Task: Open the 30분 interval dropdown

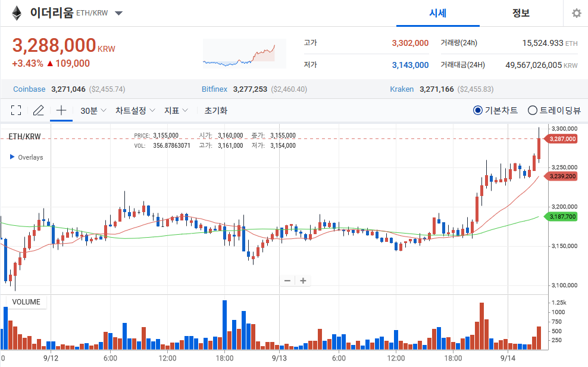Action: coord(93,111)
